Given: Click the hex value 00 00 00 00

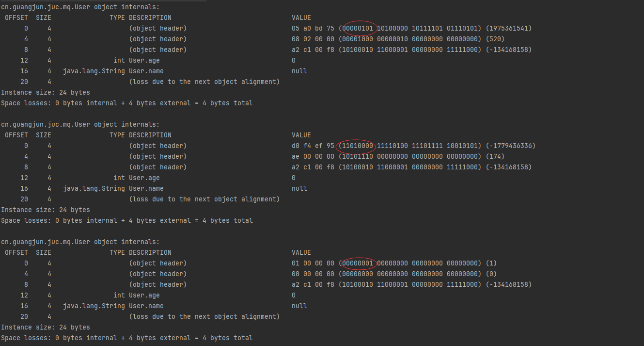Looking at the screenshot, I should (313, 274).
